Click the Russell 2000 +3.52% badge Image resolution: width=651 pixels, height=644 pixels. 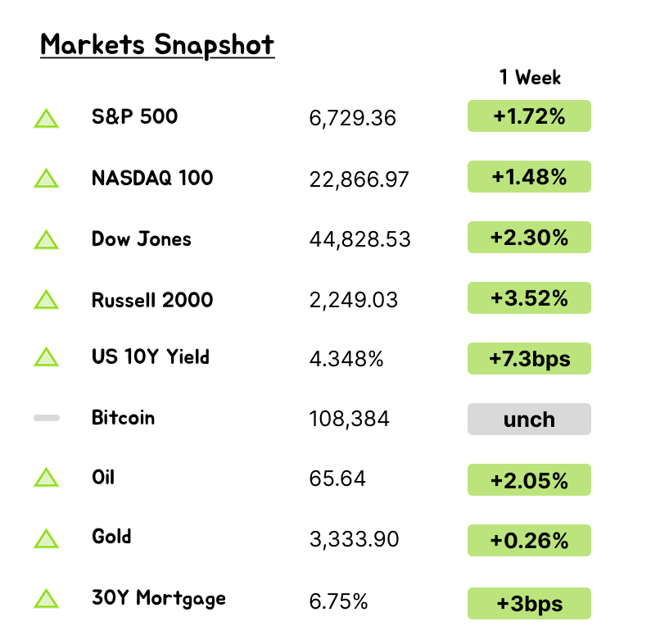529,298
